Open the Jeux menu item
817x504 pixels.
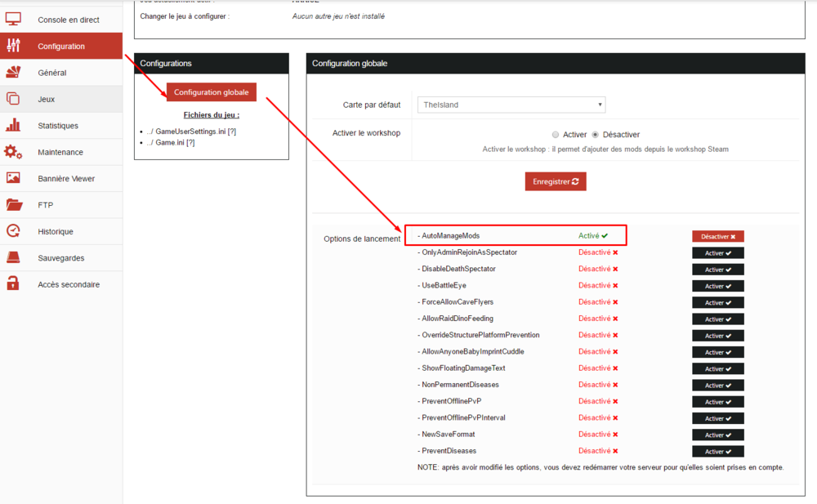click(47, 99)
